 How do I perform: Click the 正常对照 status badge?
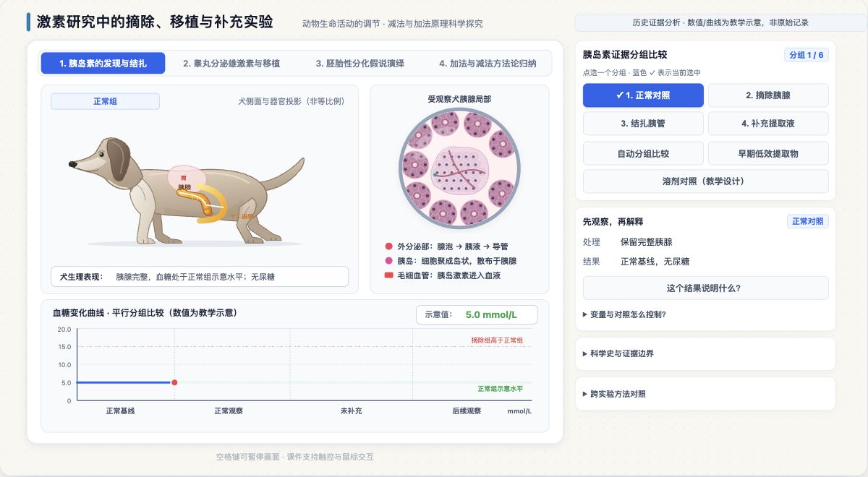click(x=807, y=221)
